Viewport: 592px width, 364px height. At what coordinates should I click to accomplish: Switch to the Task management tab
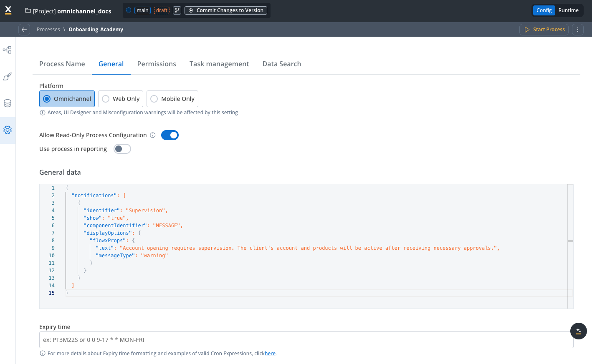pos(219,64)
